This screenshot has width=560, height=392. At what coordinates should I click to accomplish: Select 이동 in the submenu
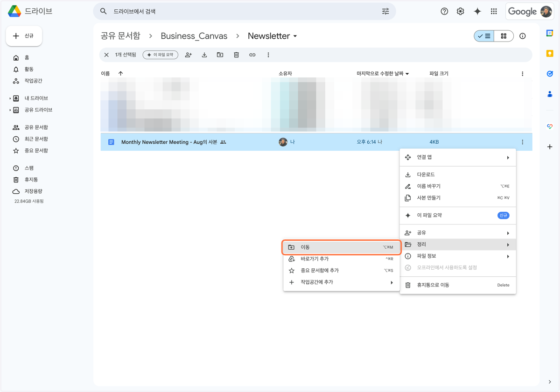[342, 247]
